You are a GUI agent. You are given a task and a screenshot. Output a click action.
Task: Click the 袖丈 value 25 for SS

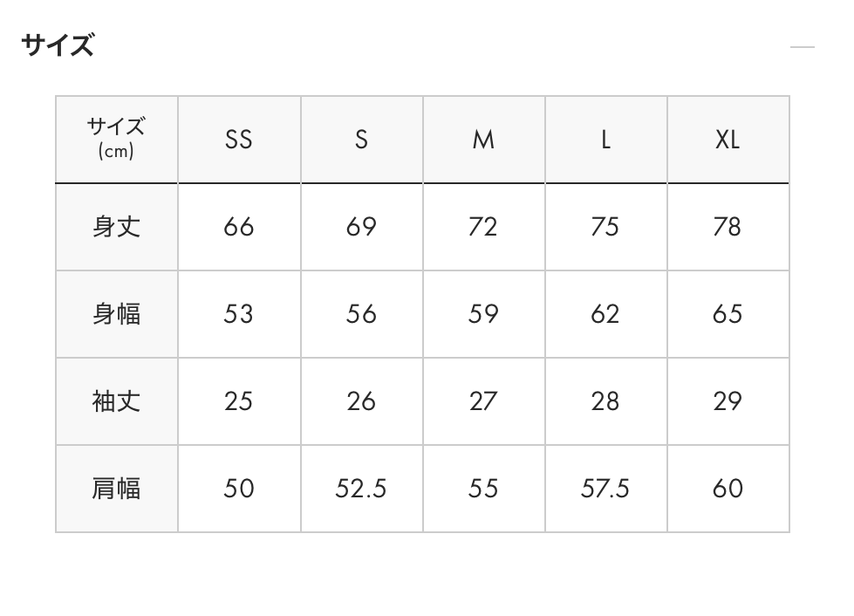tap(239, 401)
